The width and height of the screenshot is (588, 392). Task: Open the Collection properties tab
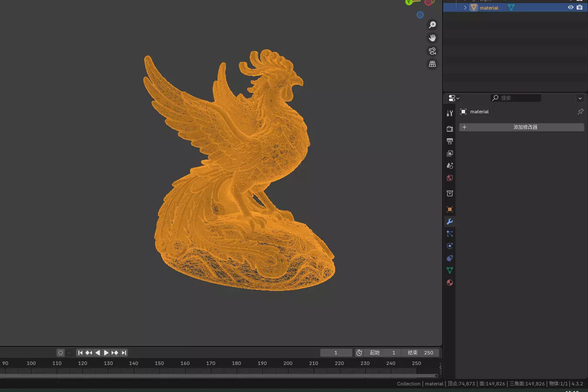pyautogui.click(x=450, y=194)
